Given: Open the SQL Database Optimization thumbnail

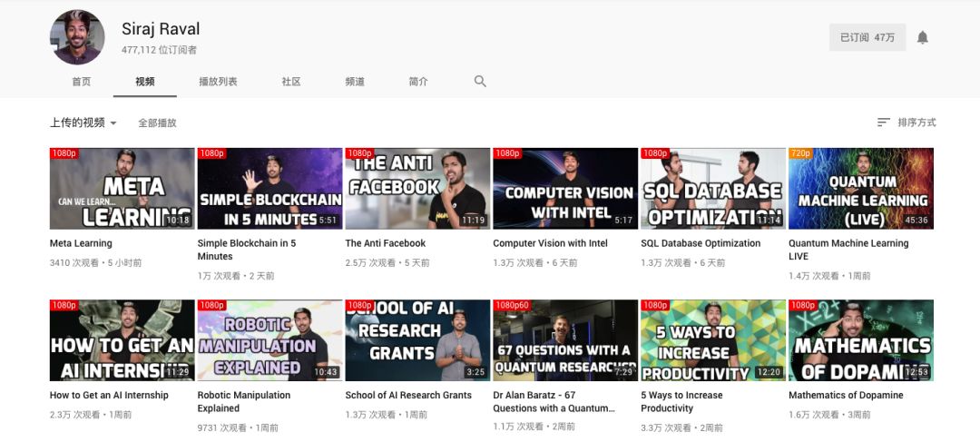Looking at the screenshot, I should point(713,188).
